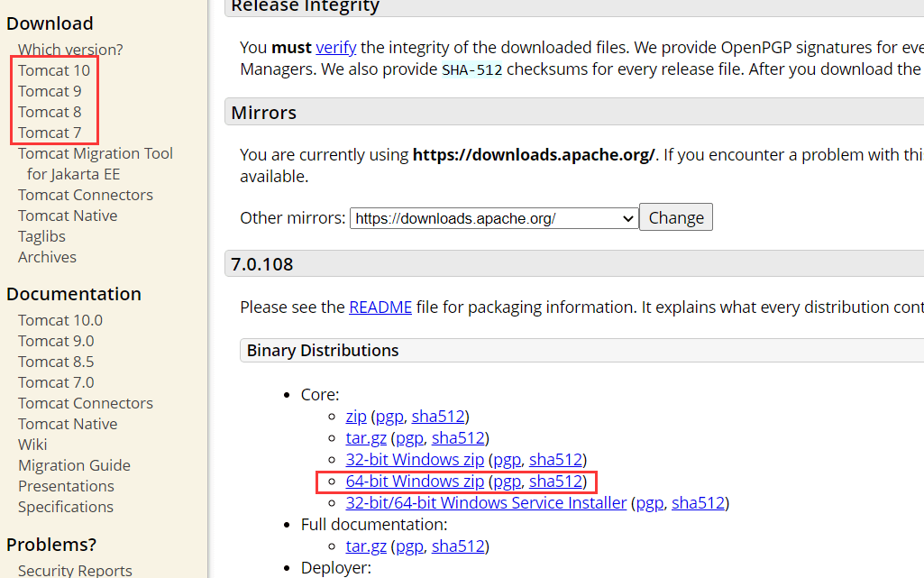Click the Change mirror button

[x=676, y=217]
